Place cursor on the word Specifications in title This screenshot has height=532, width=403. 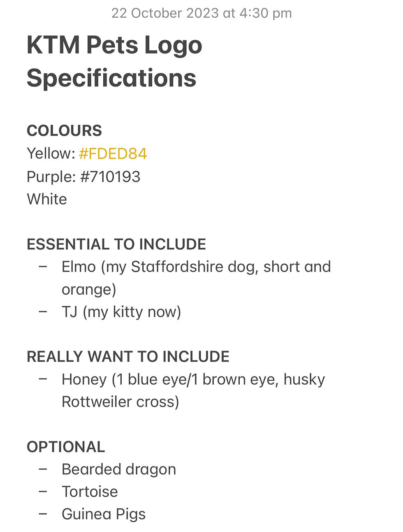click(111, 78)
